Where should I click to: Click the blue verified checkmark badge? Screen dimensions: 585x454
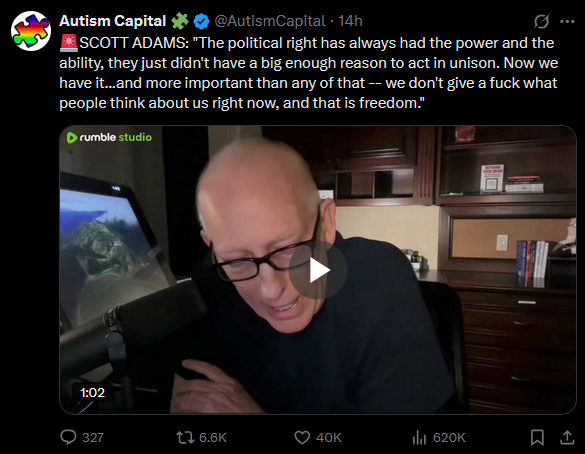tap(201, 21)
